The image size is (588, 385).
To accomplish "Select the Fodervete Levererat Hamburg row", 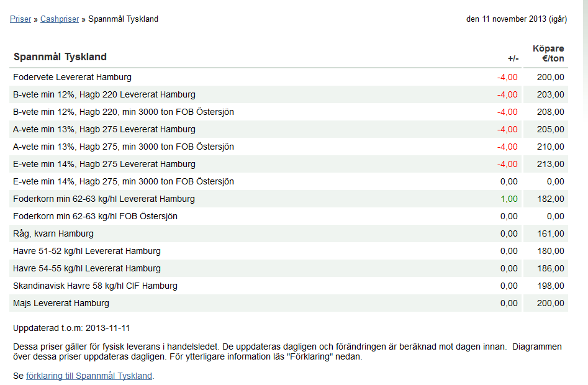I will point(289,77).
